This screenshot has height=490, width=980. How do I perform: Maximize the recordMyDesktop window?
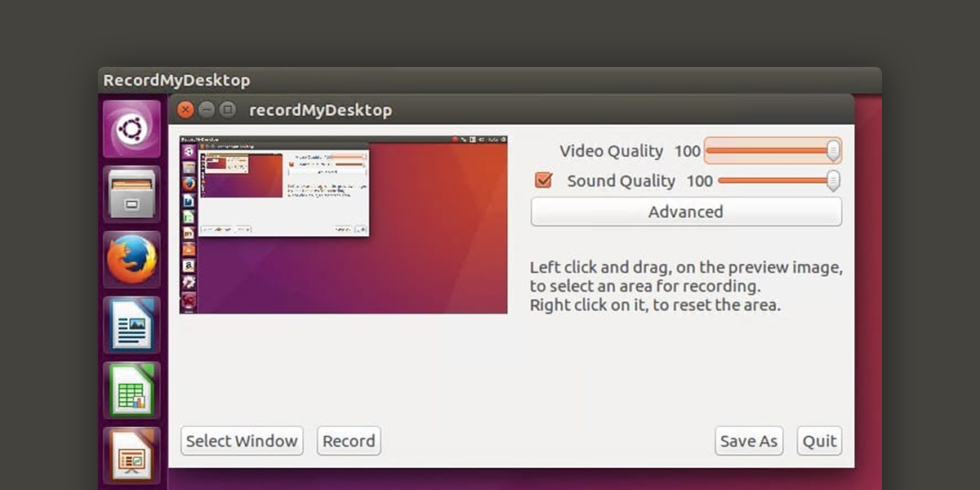click(228, 109)
